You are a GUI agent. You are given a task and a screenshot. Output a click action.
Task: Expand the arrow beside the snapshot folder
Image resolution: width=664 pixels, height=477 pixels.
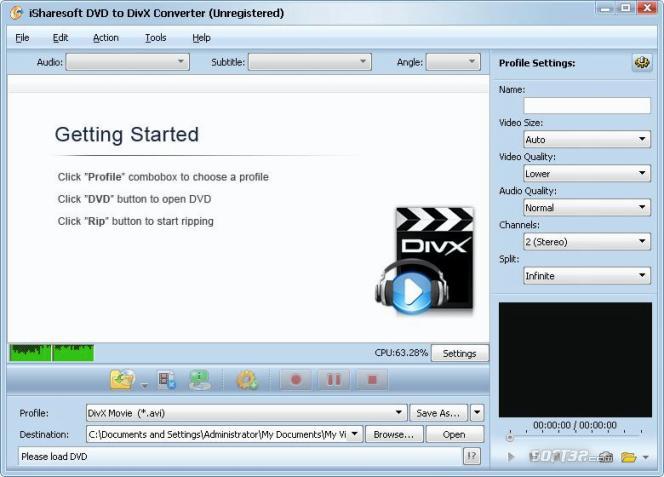645,457
